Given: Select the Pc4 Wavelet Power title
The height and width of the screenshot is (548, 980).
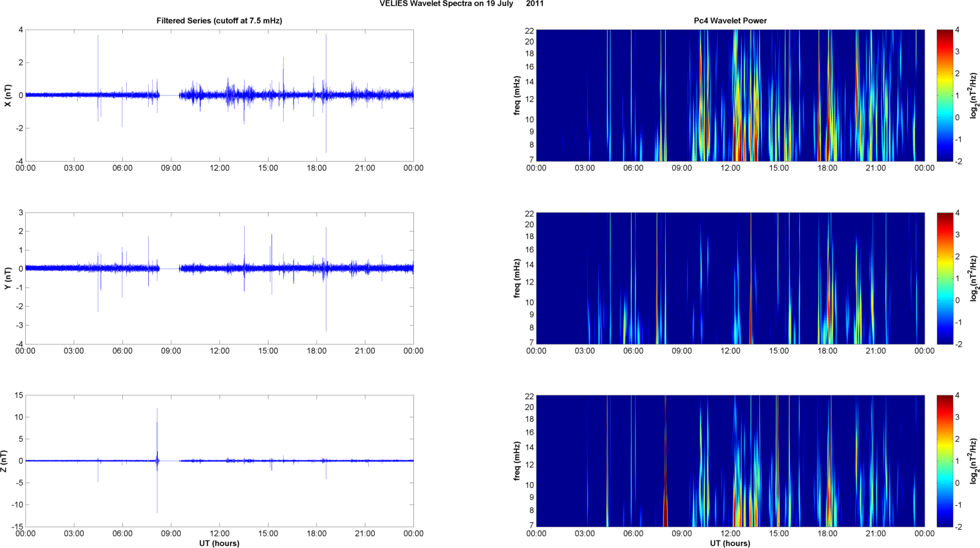Looking at the screenshot, I should (x=730, y=21).
